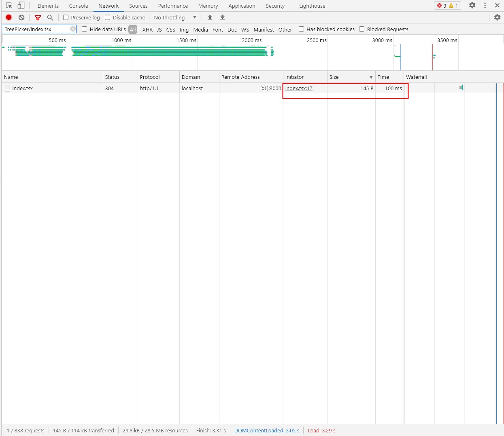The height and width of the screenshot is (436, 504).
Task: Open the Performance tab
Action: pyautogui.click(x=173, y=6)
